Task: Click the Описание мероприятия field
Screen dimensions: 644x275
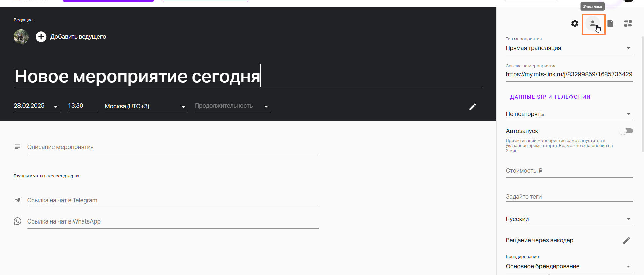Action: click(173, 147)
